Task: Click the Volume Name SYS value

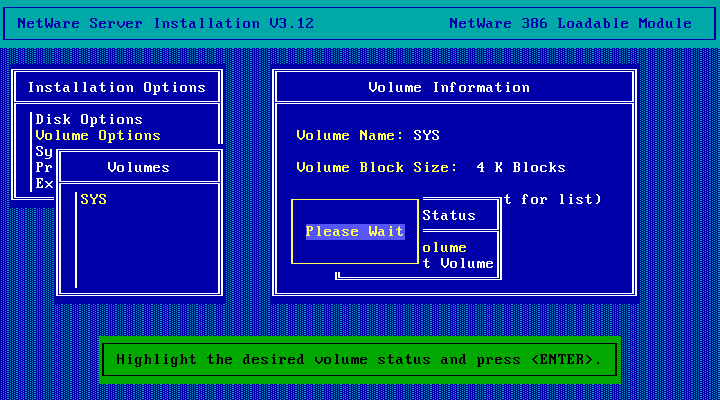Action: click(x=427, y=135)
